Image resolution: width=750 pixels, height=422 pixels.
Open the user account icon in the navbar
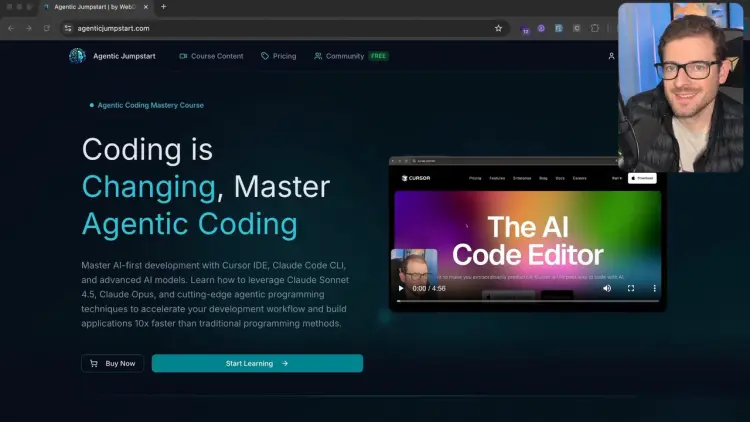pyautogui.click(x=611, y=56)
